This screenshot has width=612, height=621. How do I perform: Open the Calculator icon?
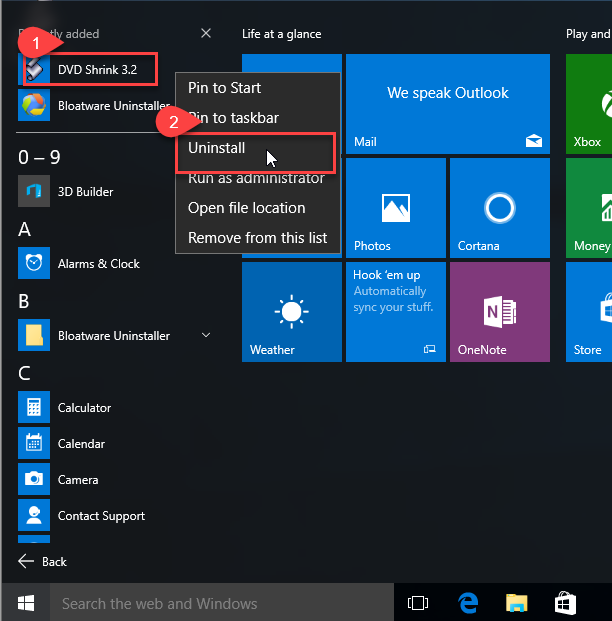(x=34, y=407)
